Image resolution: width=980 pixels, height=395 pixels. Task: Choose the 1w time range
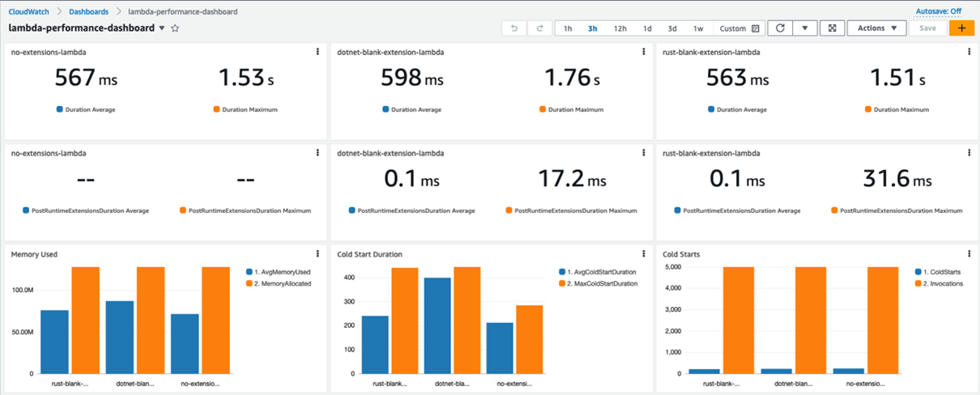point(698,28)
